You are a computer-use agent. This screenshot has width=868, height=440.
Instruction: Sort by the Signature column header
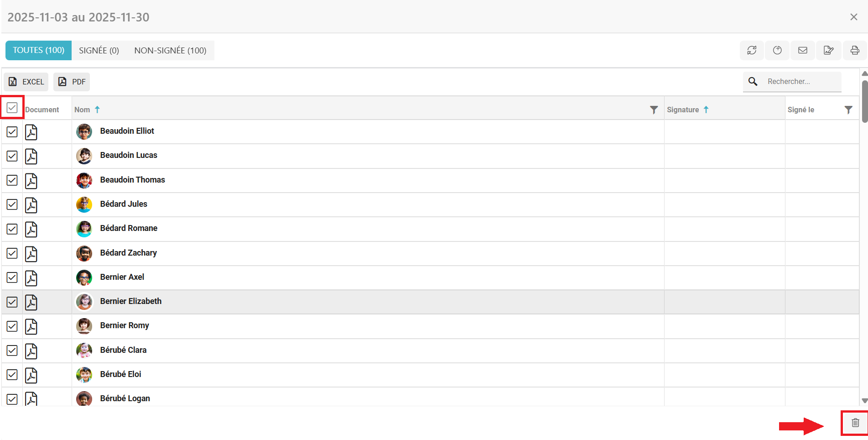click(x=683, y=110)
